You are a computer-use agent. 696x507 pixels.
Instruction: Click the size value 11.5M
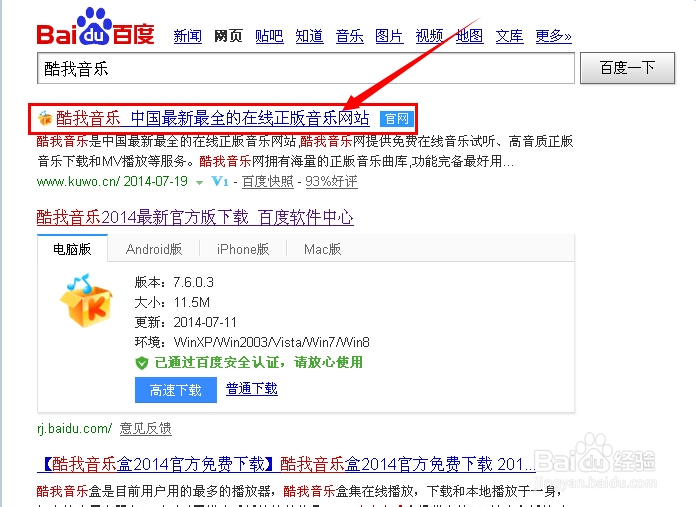click(x=192, y=302)
